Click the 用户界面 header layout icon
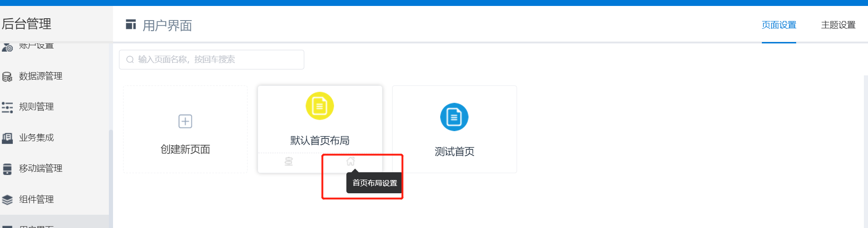The width and height of the screenshot is (868, 228). (x=131, y=24)
